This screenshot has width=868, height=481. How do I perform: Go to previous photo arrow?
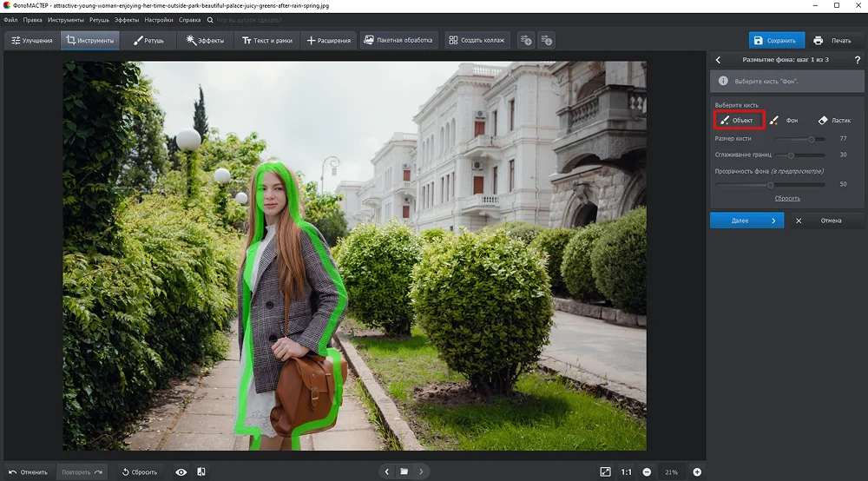pos(387,471)
